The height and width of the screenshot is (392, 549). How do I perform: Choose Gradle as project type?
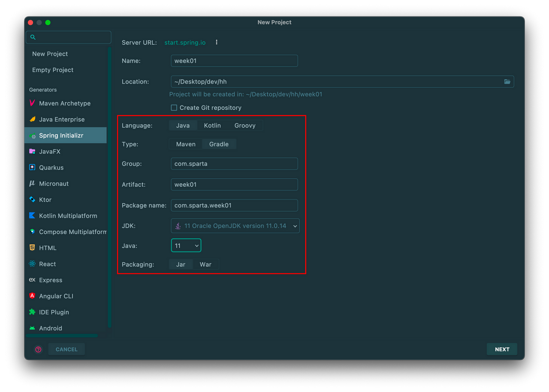tap(219, 144)
